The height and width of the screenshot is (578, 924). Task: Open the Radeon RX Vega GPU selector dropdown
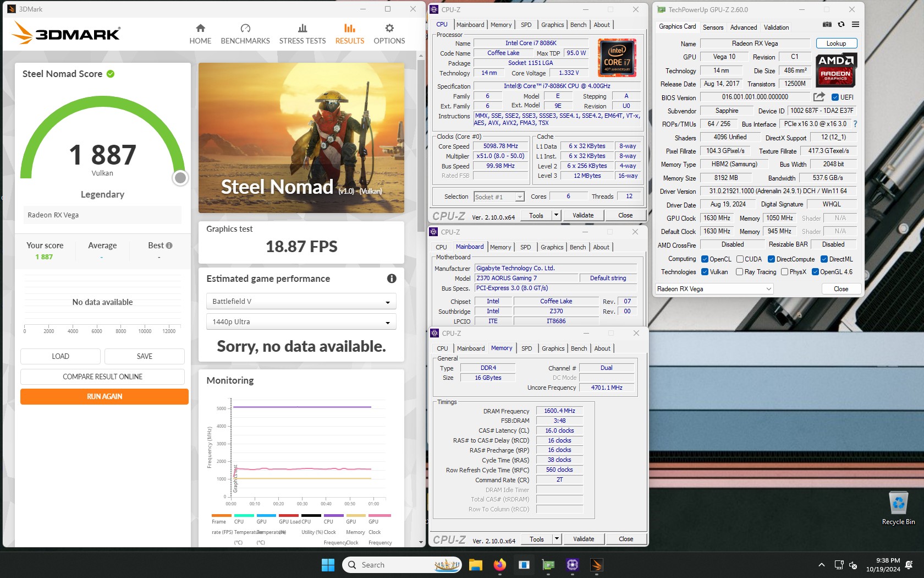pos(714,289)
